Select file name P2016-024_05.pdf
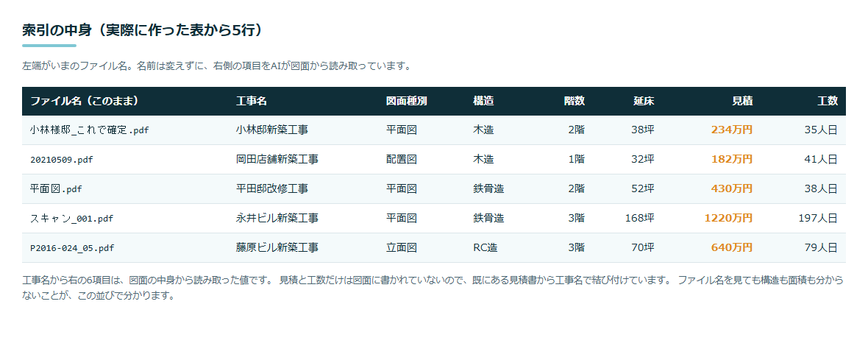This screenshot has height=346, width=868. pos(72,247)
